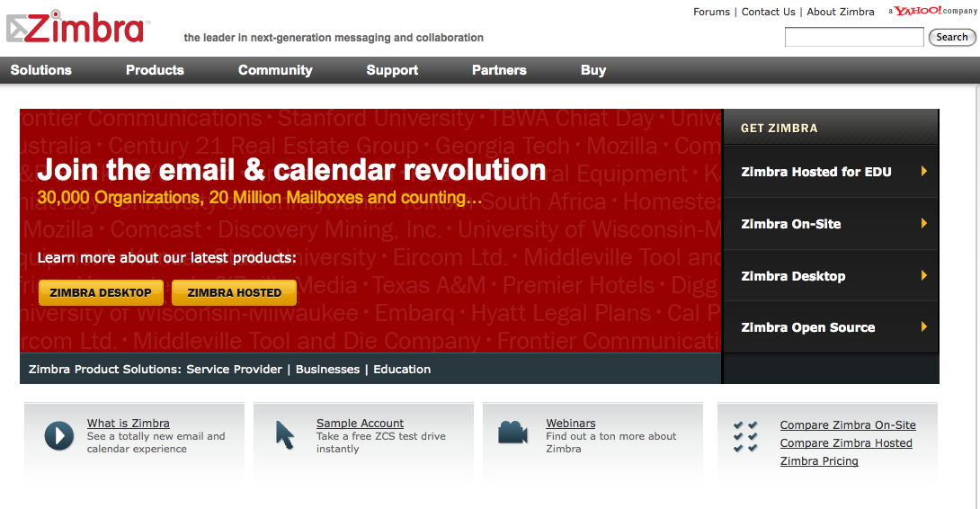
Task: Focus the search text field
Action: point(854,37)
